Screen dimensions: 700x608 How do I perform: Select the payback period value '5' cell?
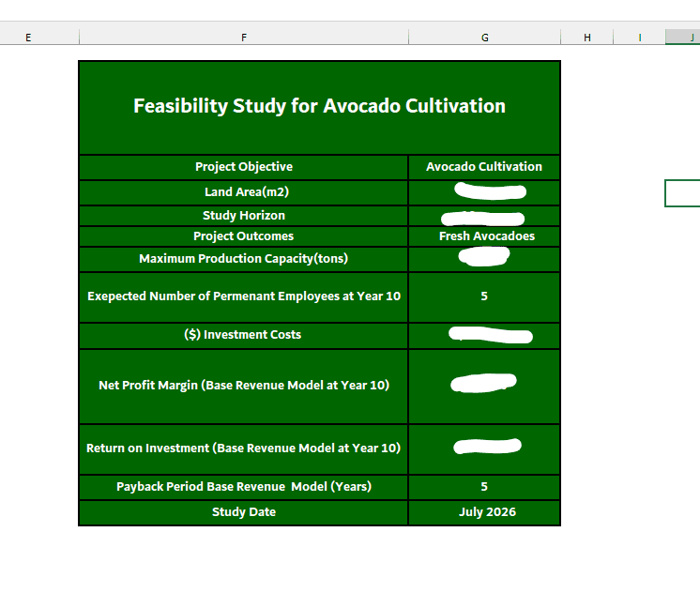pyautogui.click(x=484, y=487)
